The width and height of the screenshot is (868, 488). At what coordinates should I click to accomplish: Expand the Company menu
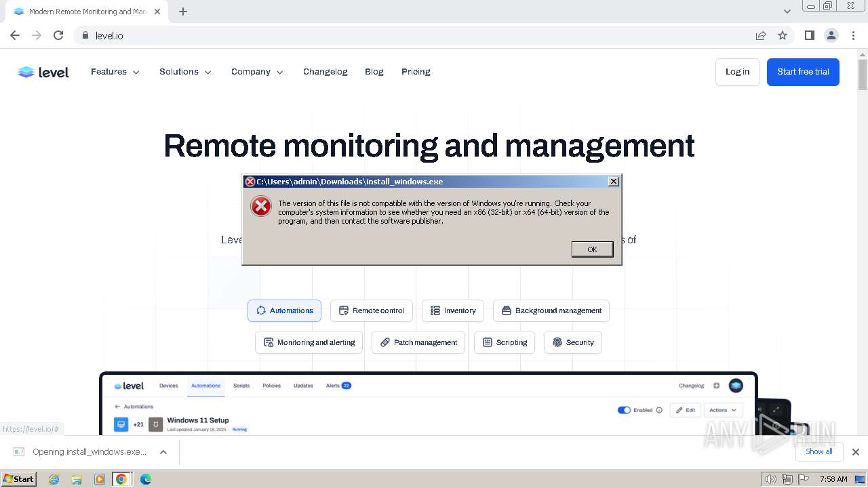pos(257,72)
